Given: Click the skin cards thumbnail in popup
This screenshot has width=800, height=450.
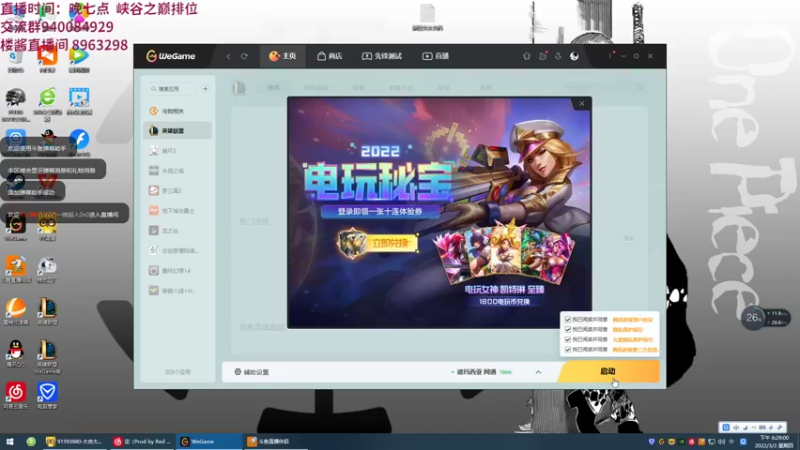Looking at the screenshot, I should click(x=504, y=254).
